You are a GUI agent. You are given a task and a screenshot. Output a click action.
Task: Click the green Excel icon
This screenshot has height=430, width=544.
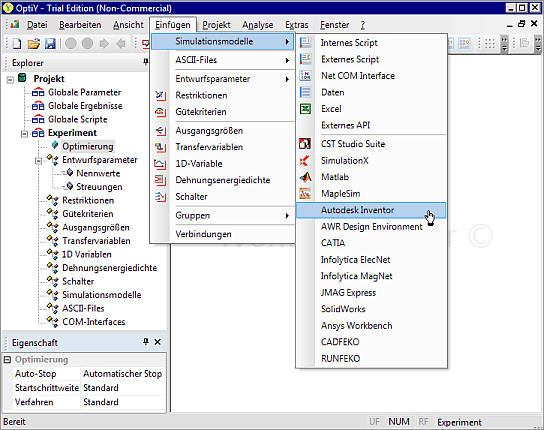pyautogui.click(x=305, y=109)
